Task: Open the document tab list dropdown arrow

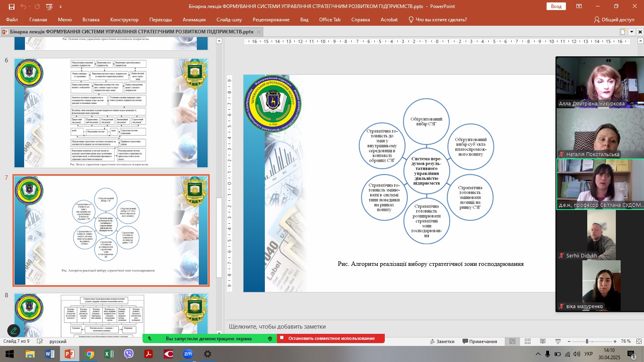Action: pyautogui.click(x=632, y=32)
